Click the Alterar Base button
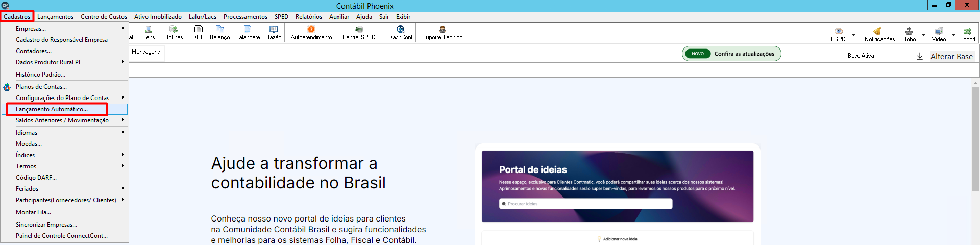Screen dimensions: 980x245 (x=951, y=57)
